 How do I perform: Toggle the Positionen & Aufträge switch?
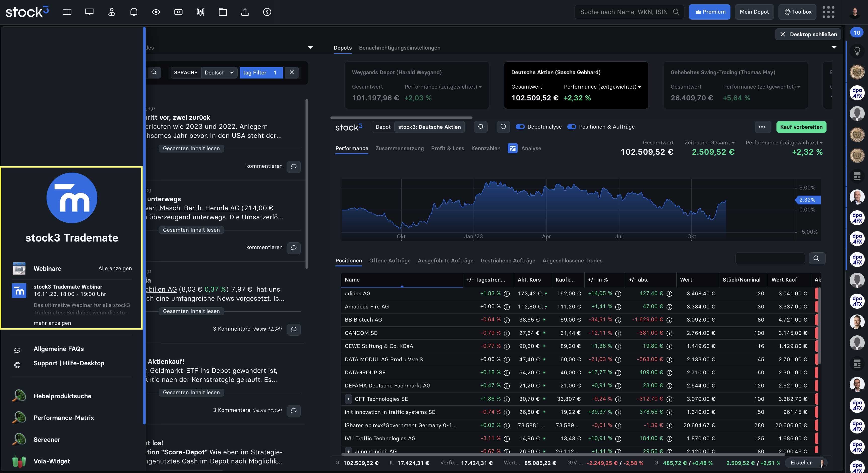tap(572, 127)
